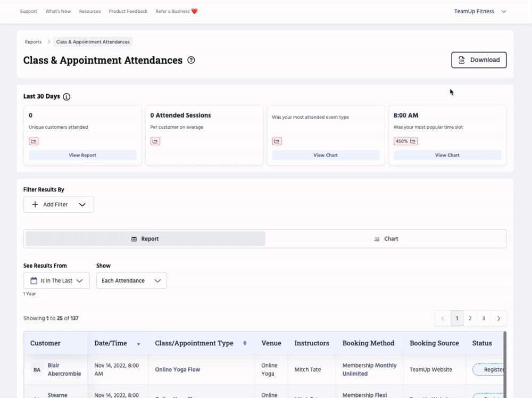
Task: Click trend icon under Attended Sessions card
Action: point(155,141)
